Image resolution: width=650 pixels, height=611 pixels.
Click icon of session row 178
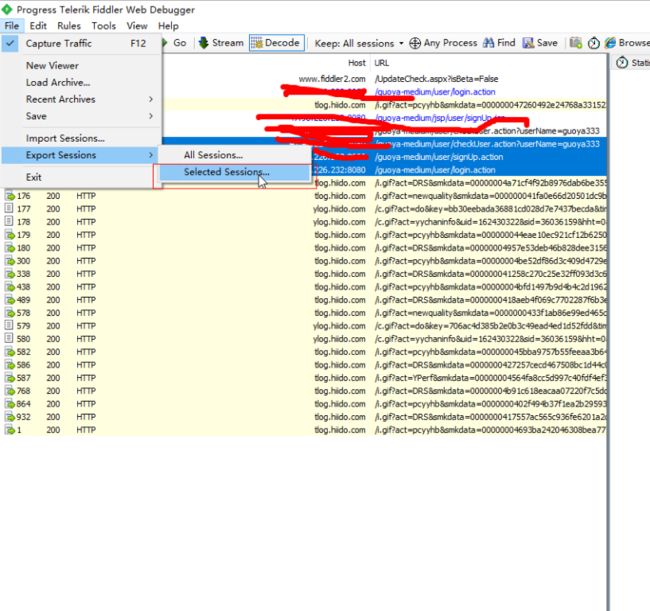9,222
